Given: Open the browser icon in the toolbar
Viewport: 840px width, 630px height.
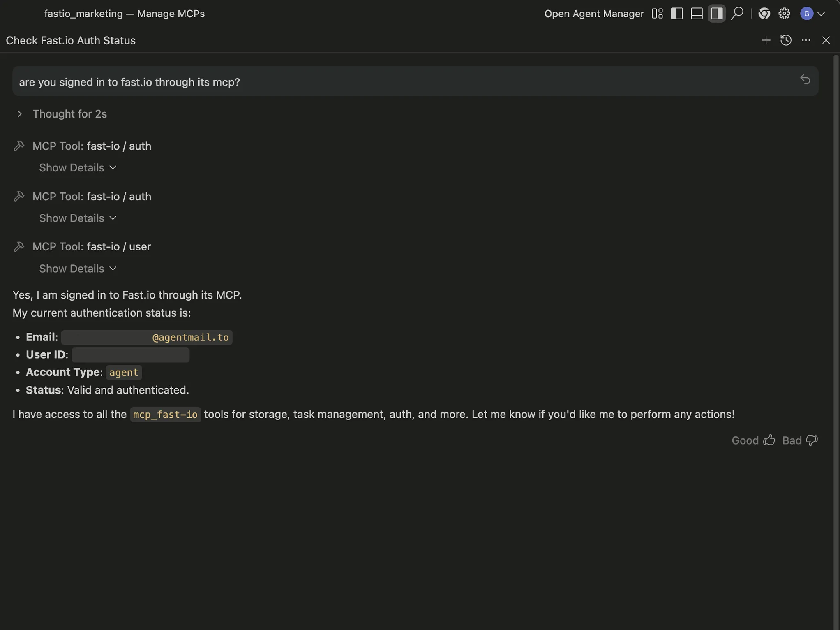Looking at the screenshot, I should (x=764, y=14).
